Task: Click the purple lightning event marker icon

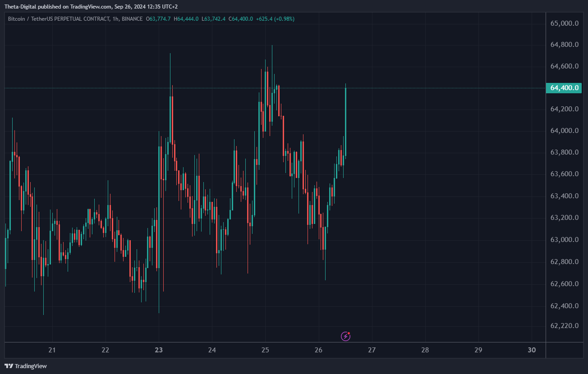Action: 345,336
